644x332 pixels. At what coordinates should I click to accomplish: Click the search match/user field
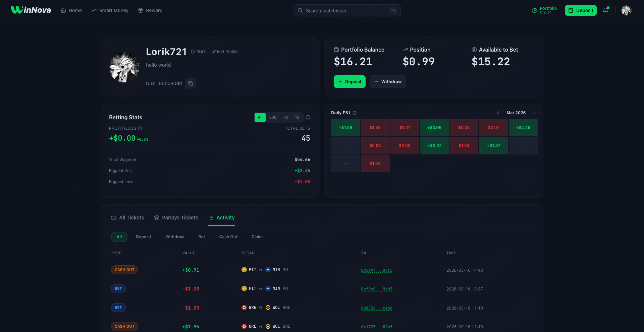pos(346,10)
